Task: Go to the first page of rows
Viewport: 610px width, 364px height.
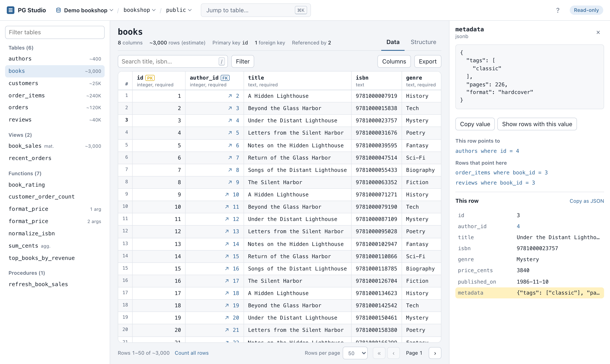Action: 379,353
